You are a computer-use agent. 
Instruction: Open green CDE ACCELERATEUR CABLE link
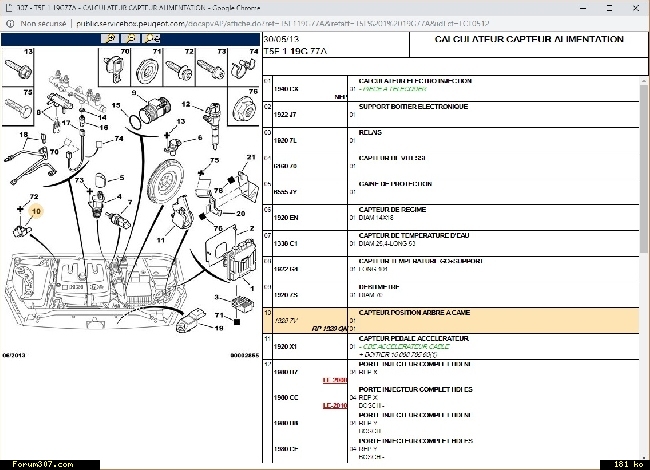404,346
